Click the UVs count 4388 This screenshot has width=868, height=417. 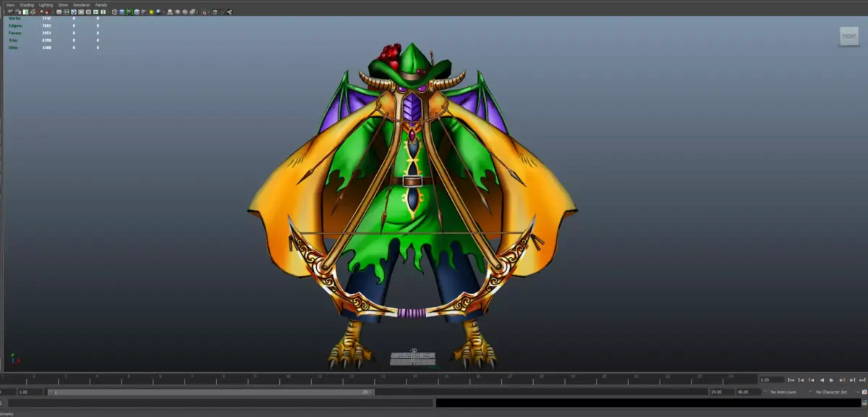[x=47, y=48]
